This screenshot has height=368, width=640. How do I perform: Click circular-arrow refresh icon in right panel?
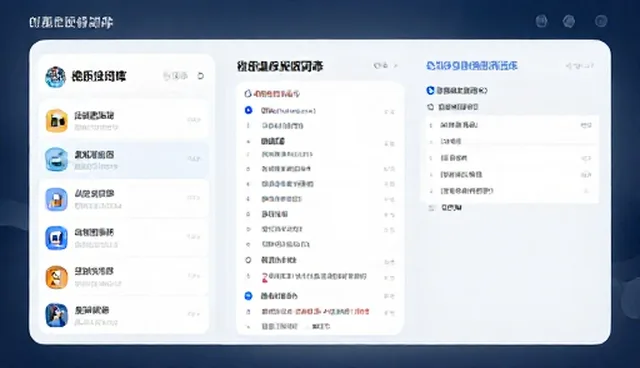click(x=430, y=107)
